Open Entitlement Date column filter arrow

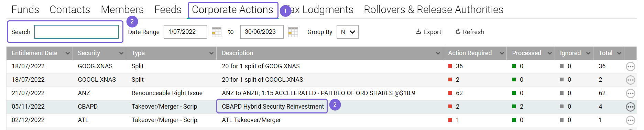68,53
